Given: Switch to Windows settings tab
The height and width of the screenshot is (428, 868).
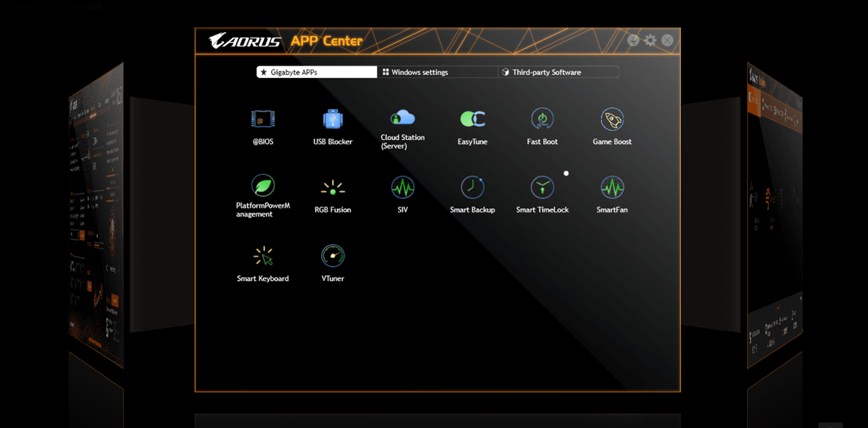Looking at the screenshot, I should click(437, 72).
